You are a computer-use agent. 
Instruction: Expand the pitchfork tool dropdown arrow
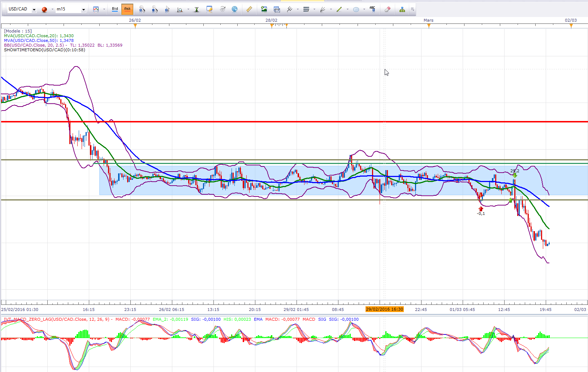[298, 9]
